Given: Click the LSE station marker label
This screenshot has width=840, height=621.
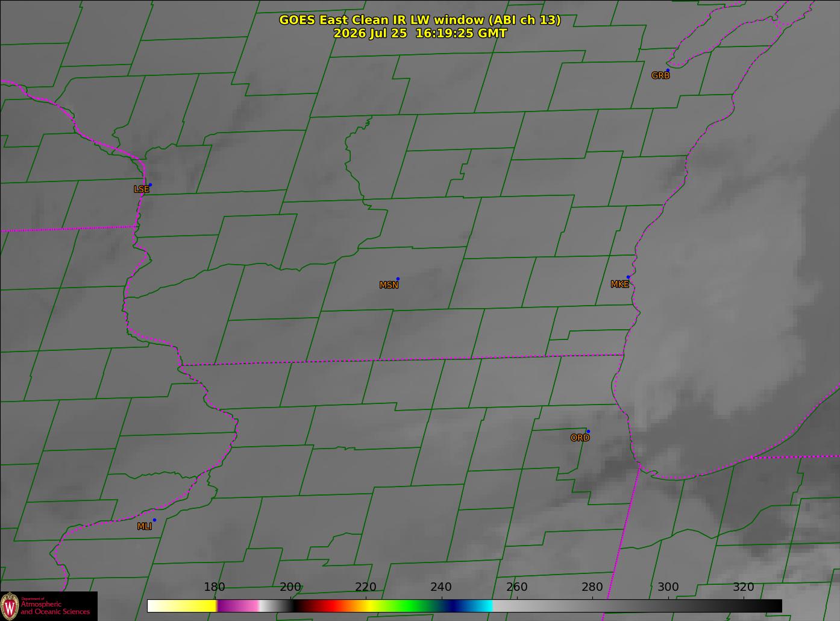Looking at the screenshot, I should (141, 189).
